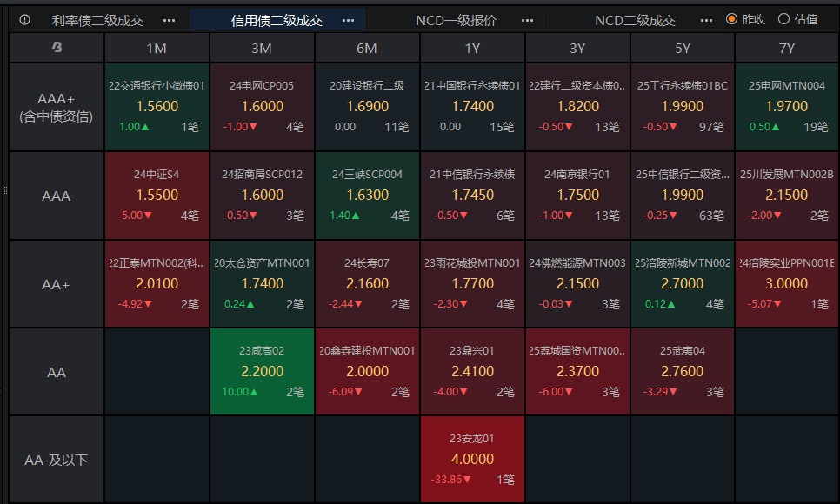Image resolution: width=840 pixels, height=504 pixels.
Task: Click the 25工行永续债01BC cell
Action: 683,107
